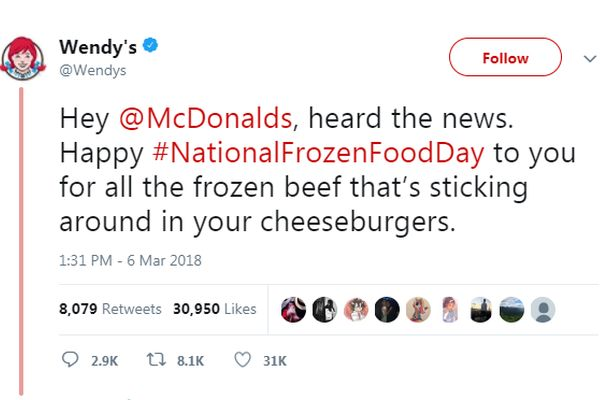The image size is (600, 400).
Task: Click the blue verified badge next to Wendy's
Action: pyautogui.click(x=150, y=46)
